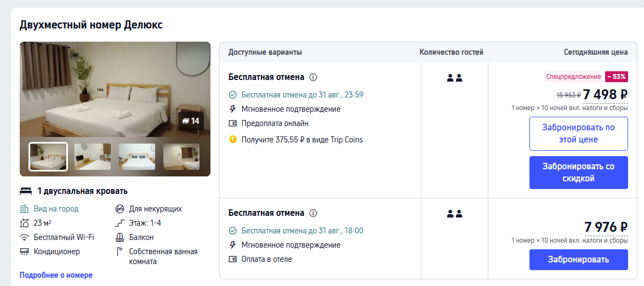Click the Вид на город link
The height and width of the screenshot is (286, 644).
[x=56, y=209]
